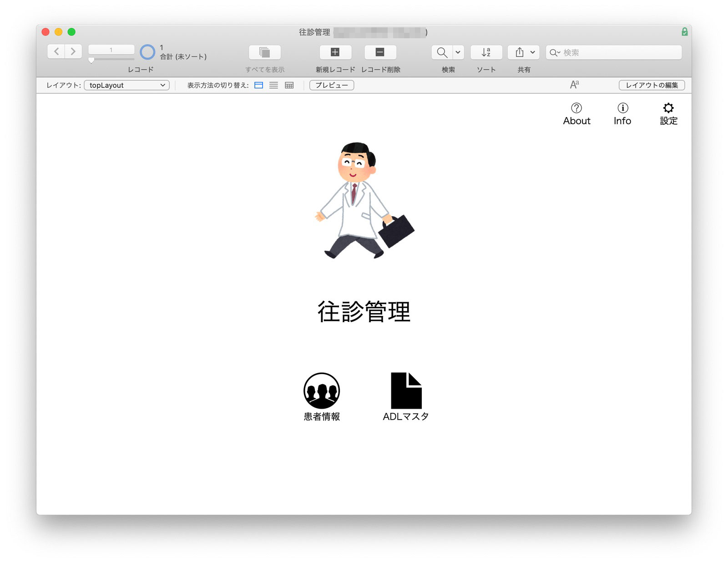Open text formatting with the Aa control
728x563 pixels.
574,85
